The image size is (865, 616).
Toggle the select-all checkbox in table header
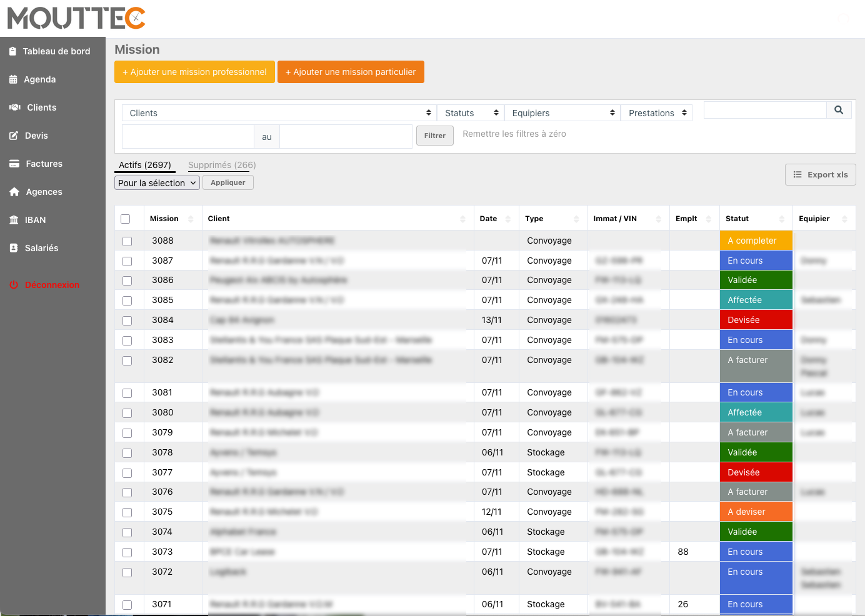126,219
